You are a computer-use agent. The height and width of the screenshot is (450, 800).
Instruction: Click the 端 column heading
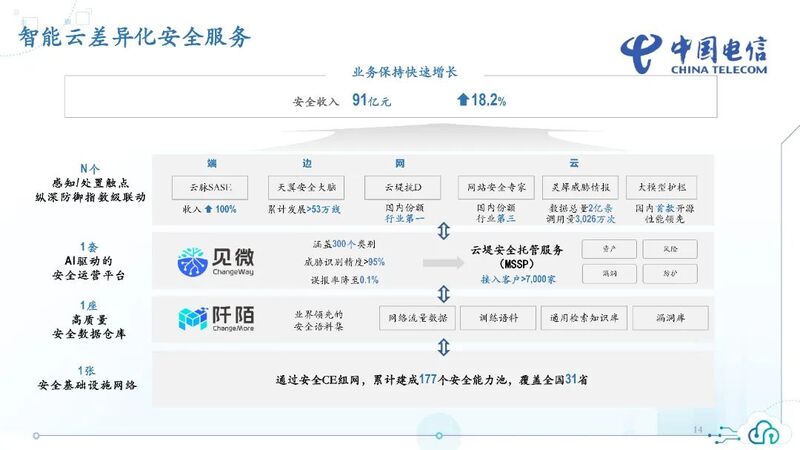(212, 163)
